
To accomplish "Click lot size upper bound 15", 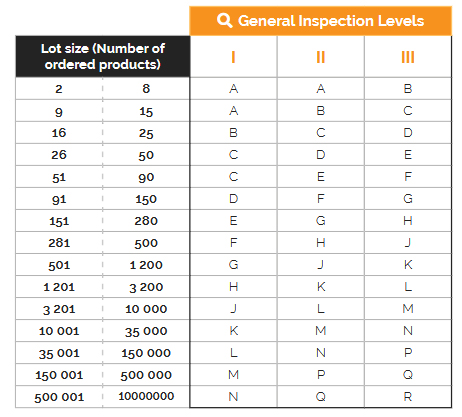I will coord(146,111).
